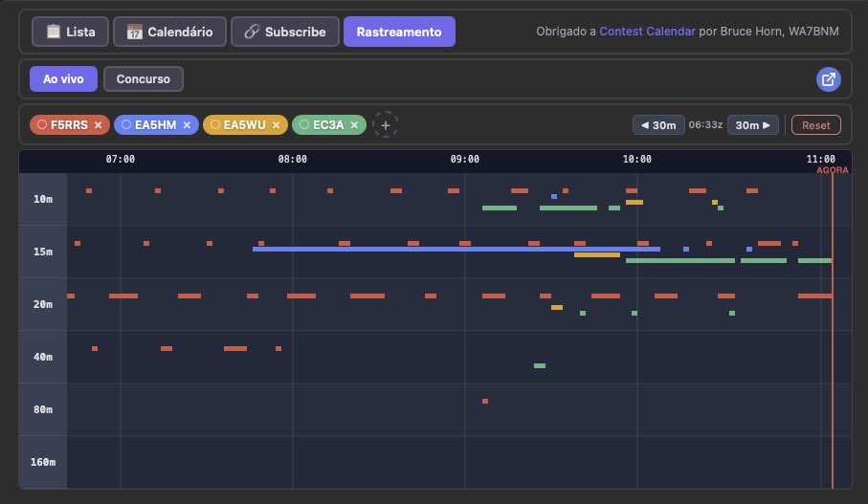Click the Calendário calendar icon
Image resolution: width=868 pixels, height=504 pixels.
[135, 32]
